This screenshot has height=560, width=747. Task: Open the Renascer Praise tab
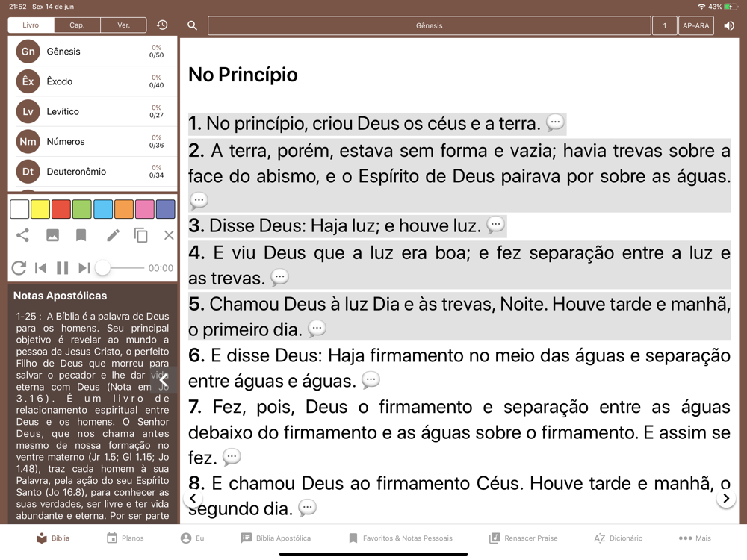524,538
